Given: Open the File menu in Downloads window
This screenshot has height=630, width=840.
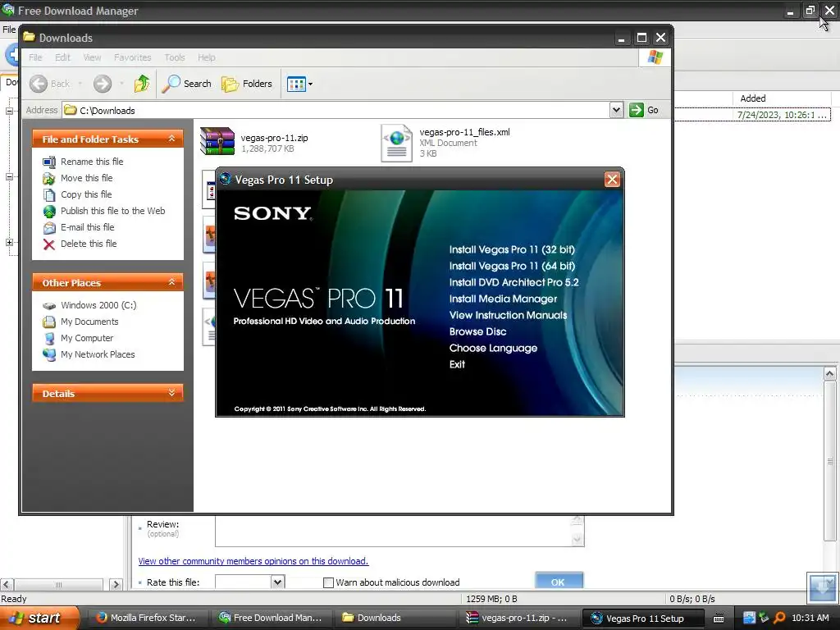Looking at the screenshot, I should point(35,57).
